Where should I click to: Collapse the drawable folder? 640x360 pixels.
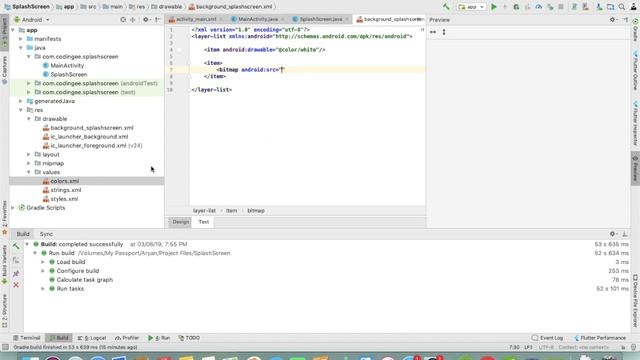pos(29,119)
